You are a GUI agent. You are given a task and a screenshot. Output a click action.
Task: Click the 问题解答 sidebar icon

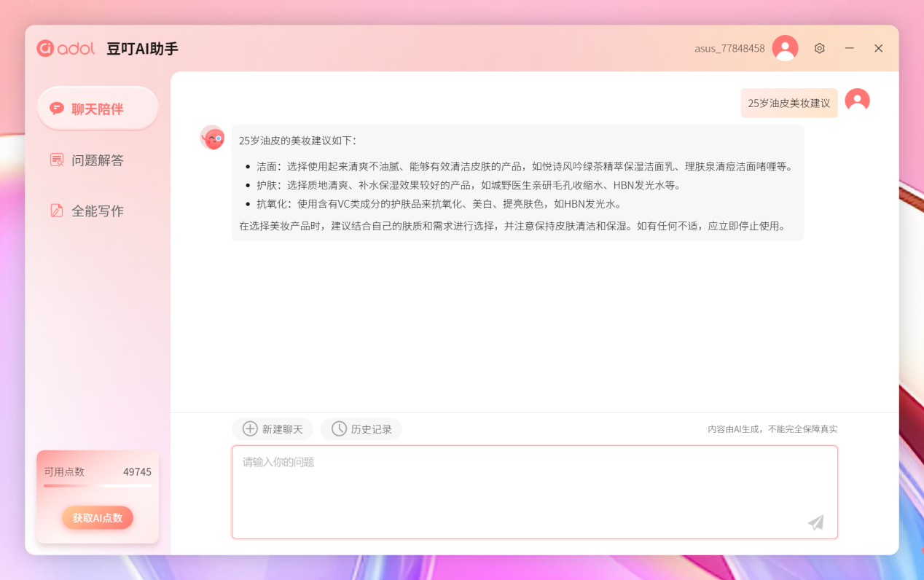click(x=56, y=160)
